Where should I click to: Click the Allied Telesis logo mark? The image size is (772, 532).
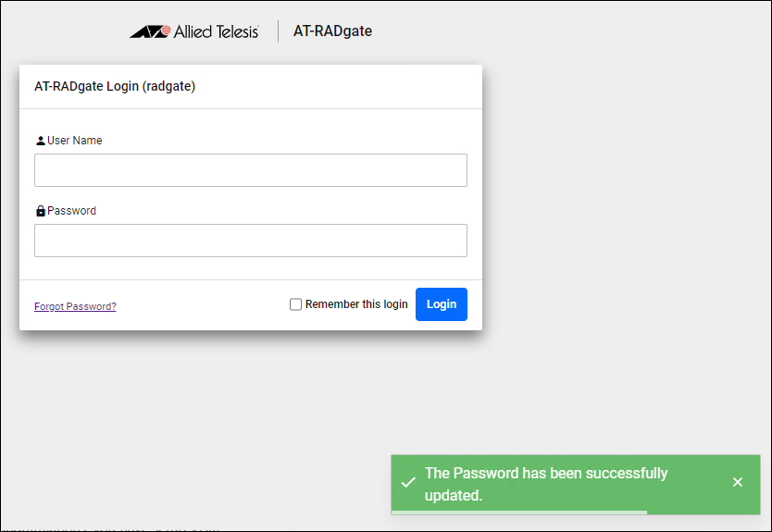tap(149, 31)
